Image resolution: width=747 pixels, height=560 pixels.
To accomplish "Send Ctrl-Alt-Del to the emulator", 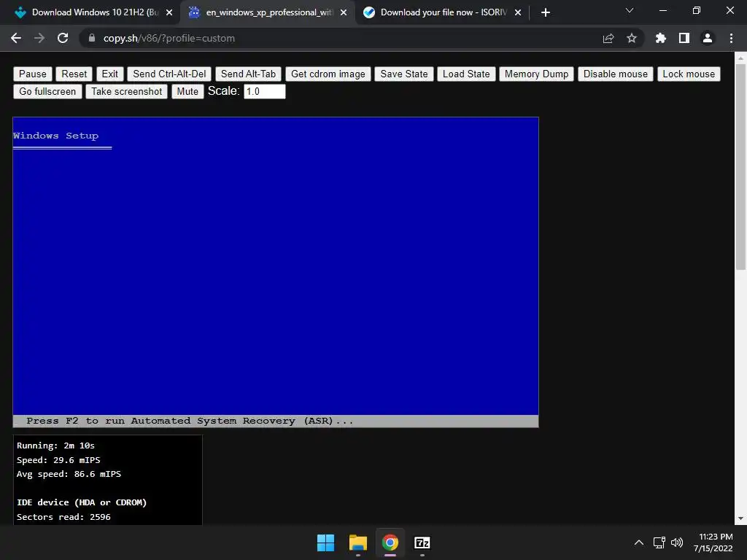I will pos(169,74).
